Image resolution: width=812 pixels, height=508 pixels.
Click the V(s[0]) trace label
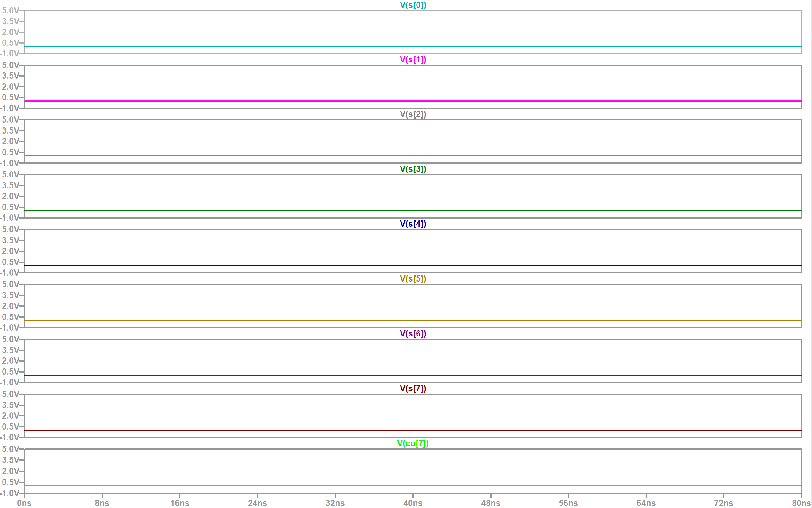(412, 5)
